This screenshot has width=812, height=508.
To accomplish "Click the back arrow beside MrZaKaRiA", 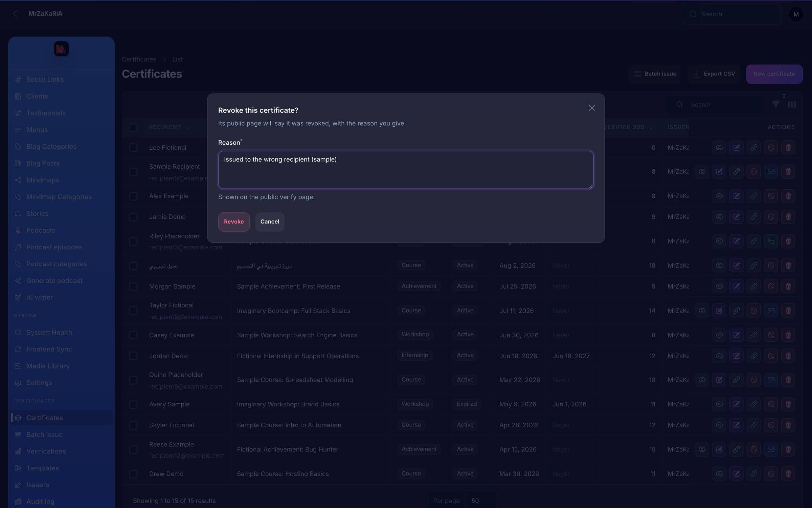I will click(x=15, y=14).
